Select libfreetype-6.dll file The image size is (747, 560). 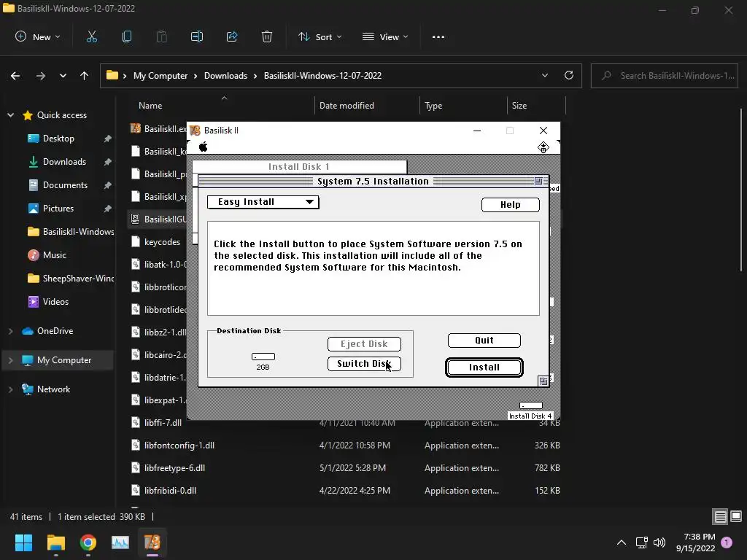click(174, 468)
